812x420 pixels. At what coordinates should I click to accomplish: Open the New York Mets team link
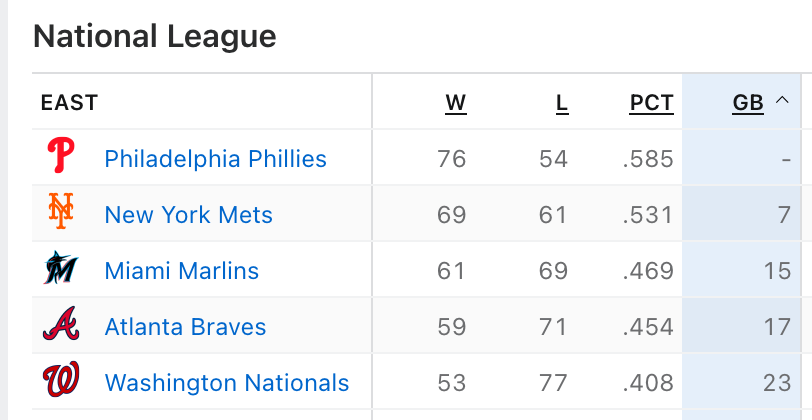[188, 214]
